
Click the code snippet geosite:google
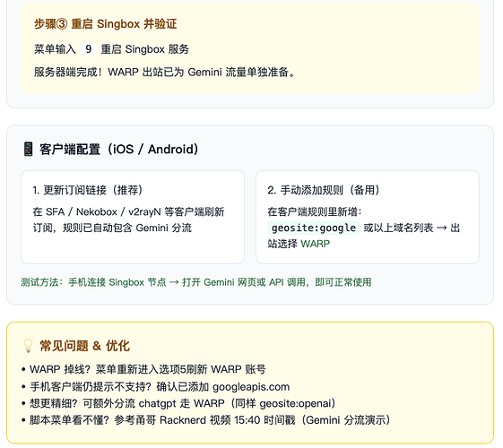[x=314, y=228]
